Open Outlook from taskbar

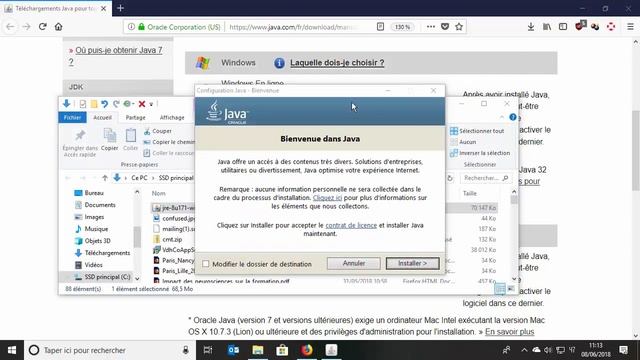(x=233, y=350)
